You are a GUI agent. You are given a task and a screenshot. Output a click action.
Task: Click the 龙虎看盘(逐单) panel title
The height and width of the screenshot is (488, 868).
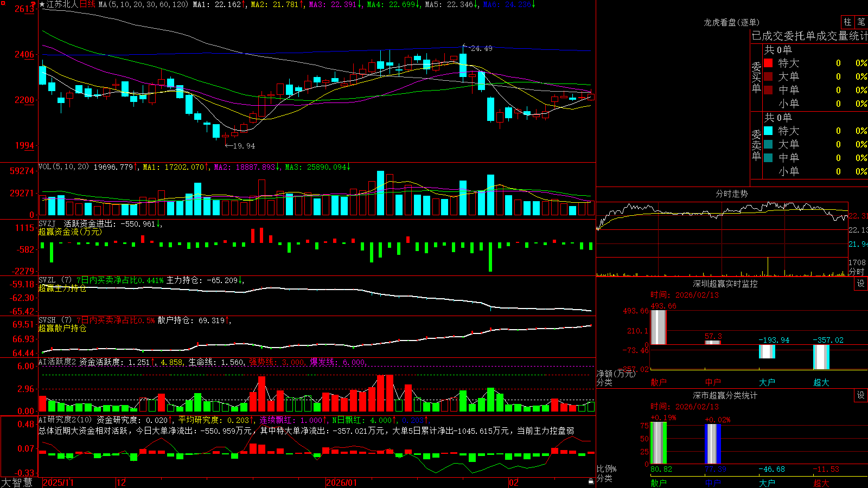(731, 22)
